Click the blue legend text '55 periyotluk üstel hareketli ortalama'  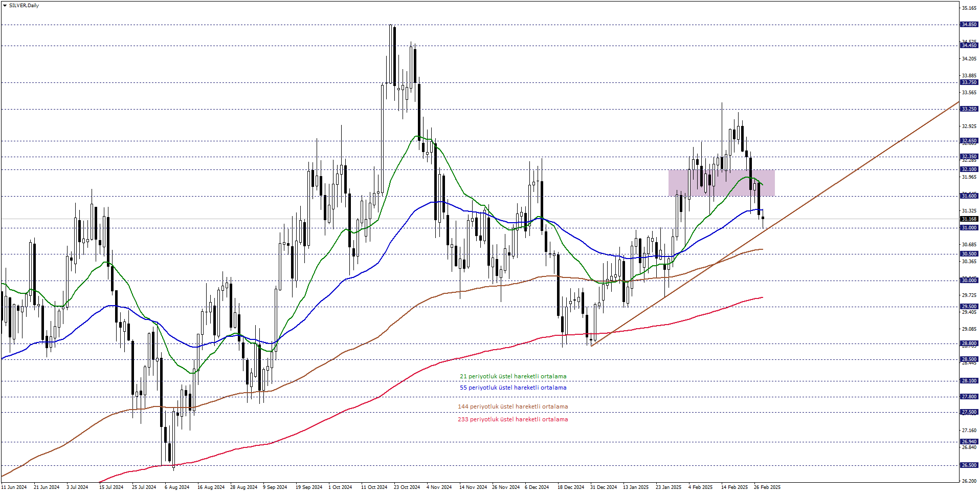513,388
